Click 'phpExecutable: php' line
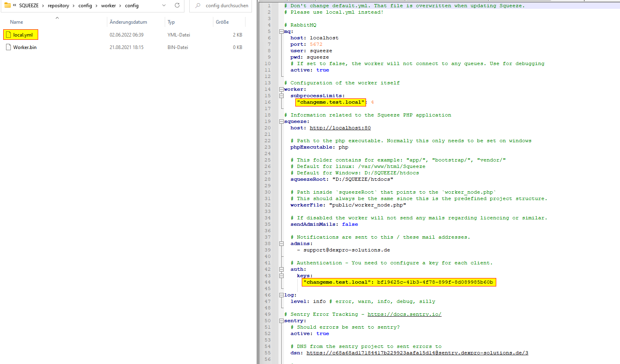Image resolution: width=620 pixels, height=364 pixels. (x=319, y=147)
